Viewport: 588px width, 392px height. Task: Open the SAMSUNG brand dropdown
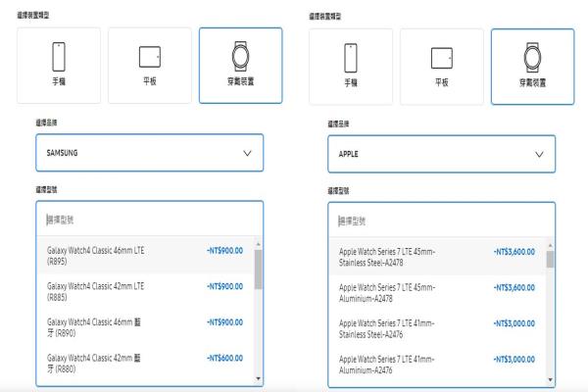coord(150,153)
